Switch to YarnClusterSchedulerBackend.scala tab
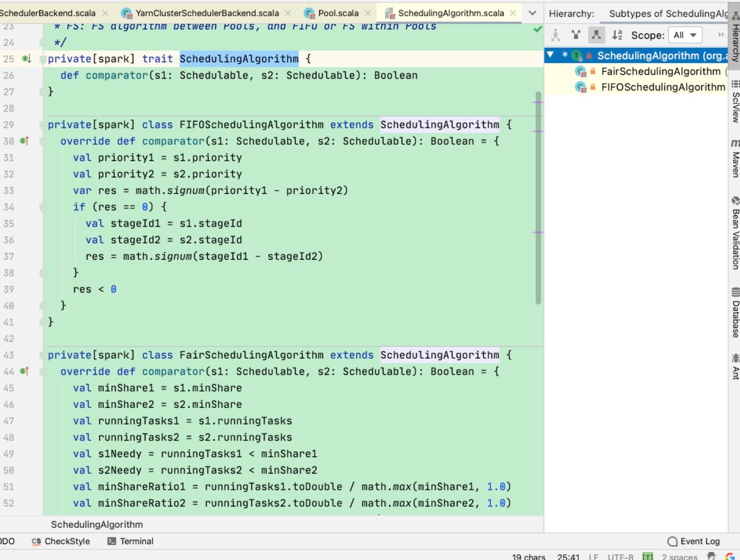Image resolution: width=740 pixels, height=560 pixels. (x=207, y=13)
